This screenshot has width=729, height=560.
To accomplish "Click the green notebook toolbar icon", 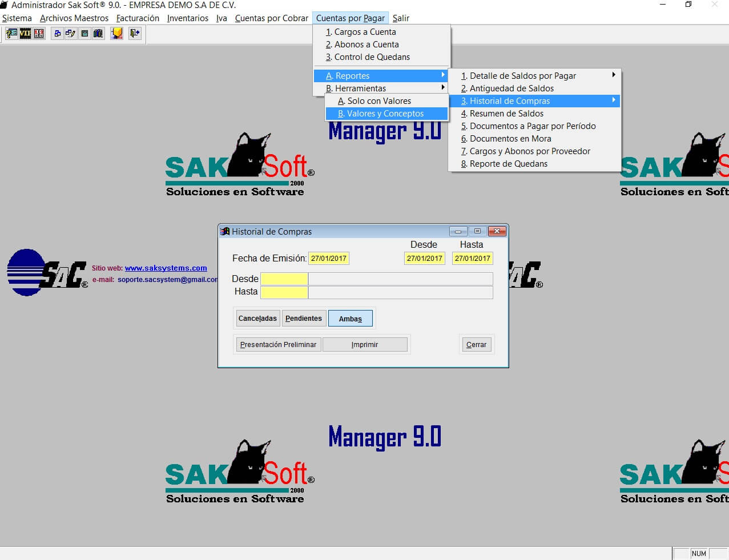I will pos(84,34).
